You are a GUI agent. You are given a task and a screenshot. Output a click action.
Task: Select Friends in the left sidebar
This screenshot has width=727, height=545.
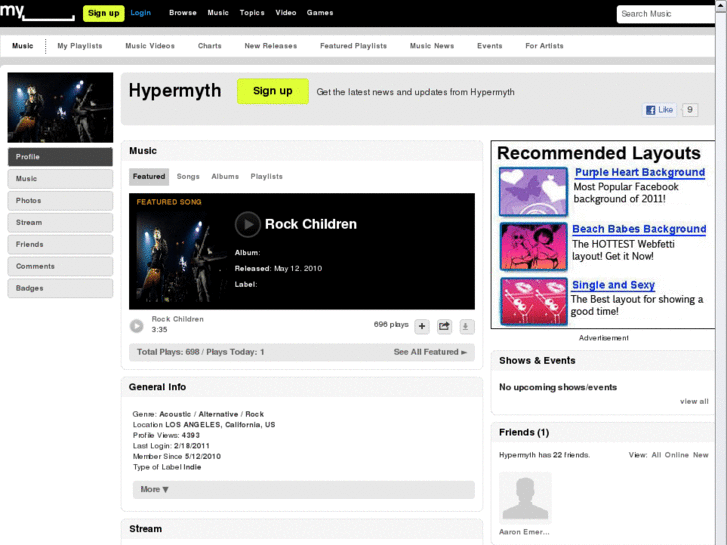coord(60,244)
